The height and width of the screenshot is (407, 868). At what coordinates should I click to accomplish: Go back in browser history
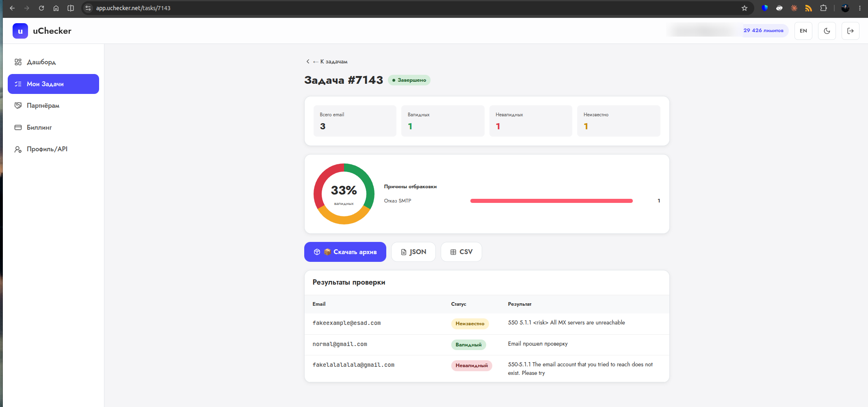pyautogui.click(x=12, y=8)
